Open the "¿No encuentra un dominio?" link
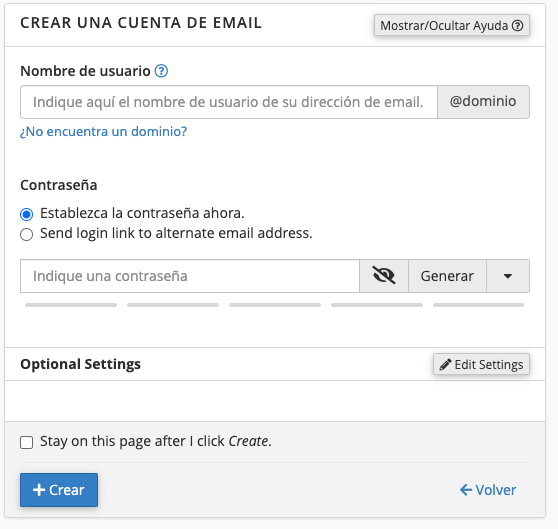The image size is (558, 529). (103, 131)
